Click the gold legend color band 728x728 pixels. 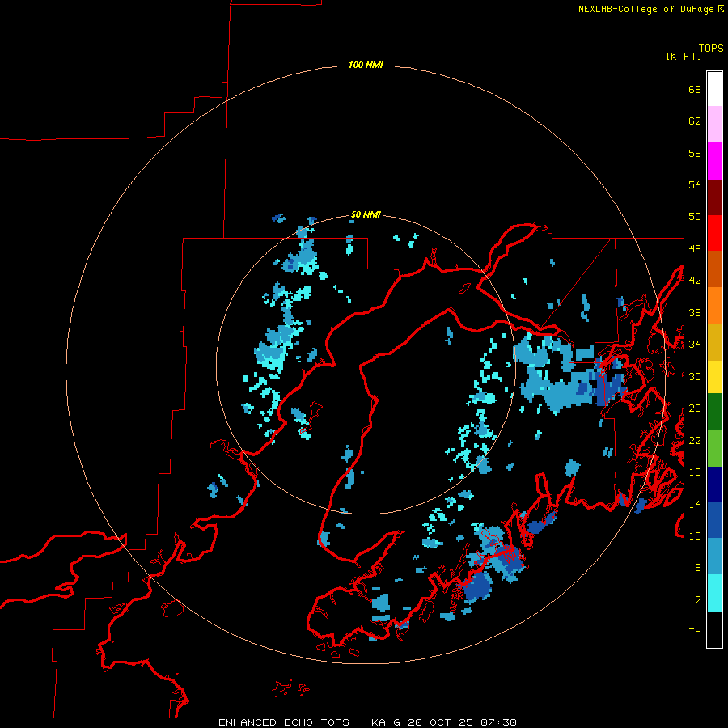point(714,342)
